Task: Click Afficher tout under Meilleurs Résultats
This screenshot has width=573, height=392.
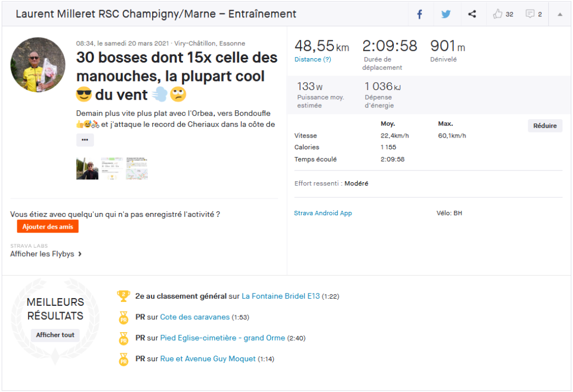Action: tap(55, 335)
